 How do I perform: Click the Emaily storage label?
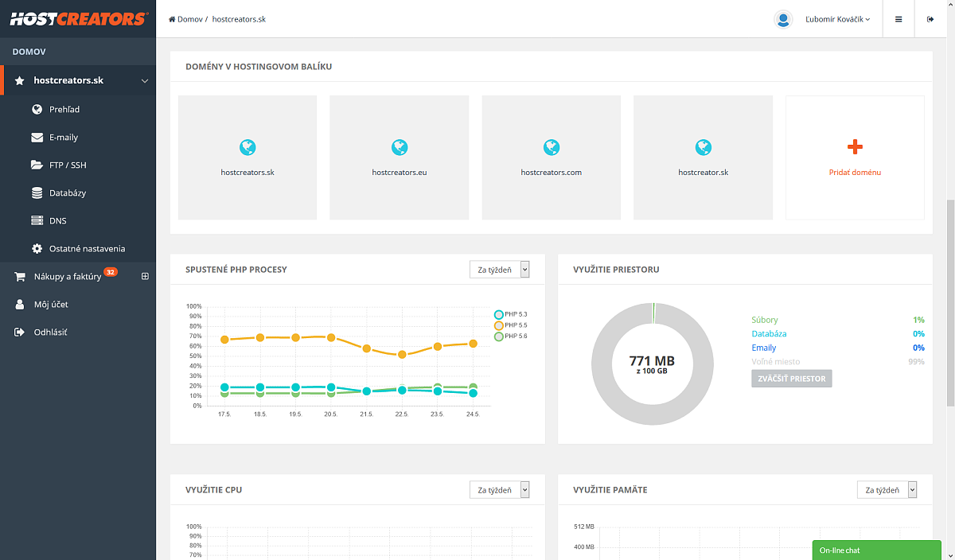764,348
